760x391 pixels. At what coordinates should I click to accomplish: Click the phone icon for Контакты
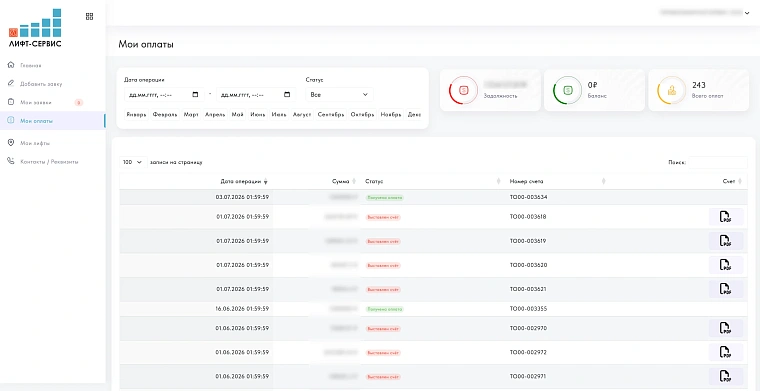point(11,161)
